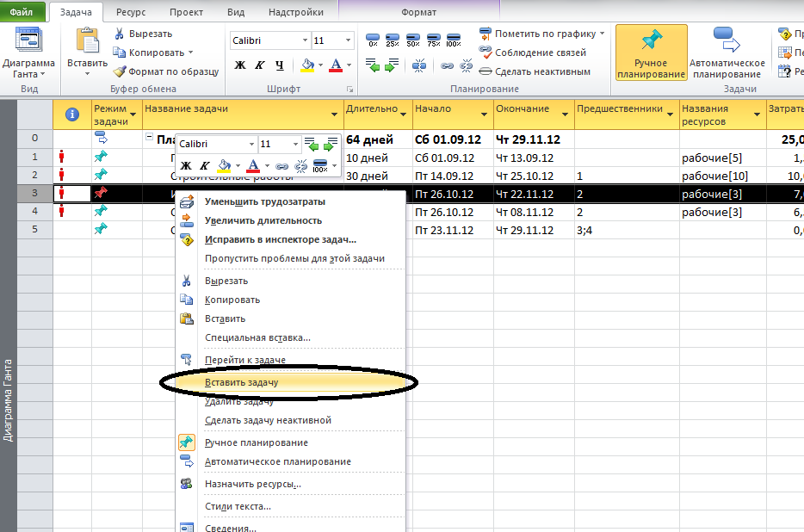Click the Cut scissors icon in the ribbon

pyautogui.click(x=119, y=34)
